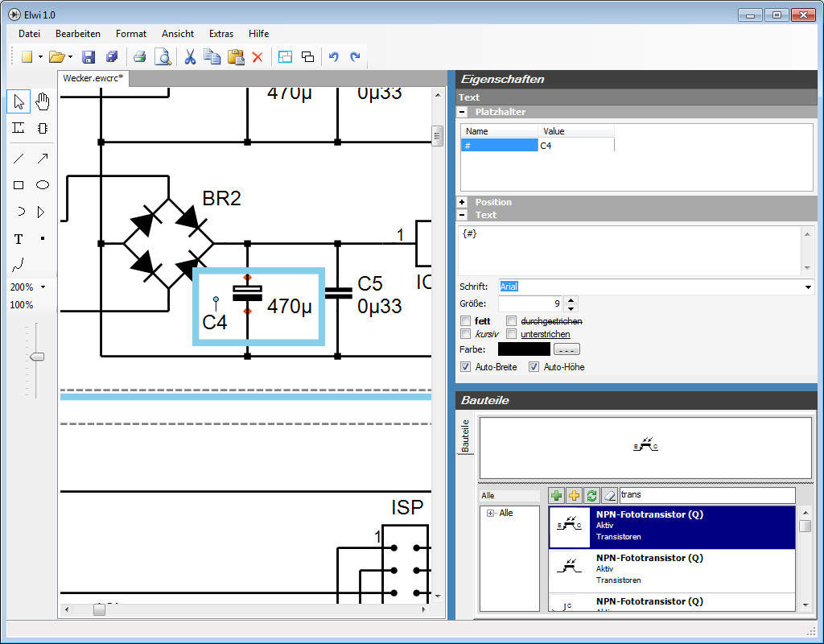Select the C4 value cell

click(576, 146)
